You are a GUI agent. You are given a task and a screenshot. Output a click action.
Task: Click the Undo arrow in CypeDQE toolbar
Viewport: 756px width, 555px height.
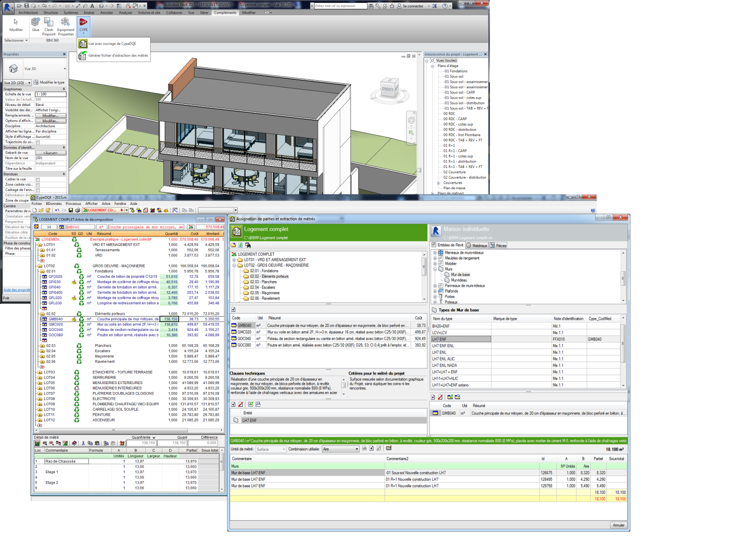pyautogui.click(x=57, y=209)
